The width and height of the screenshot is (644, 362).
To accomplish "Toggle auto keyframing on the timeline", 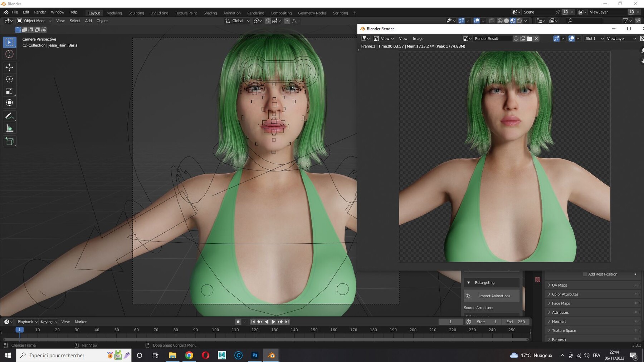I will [x=238, y=322].
